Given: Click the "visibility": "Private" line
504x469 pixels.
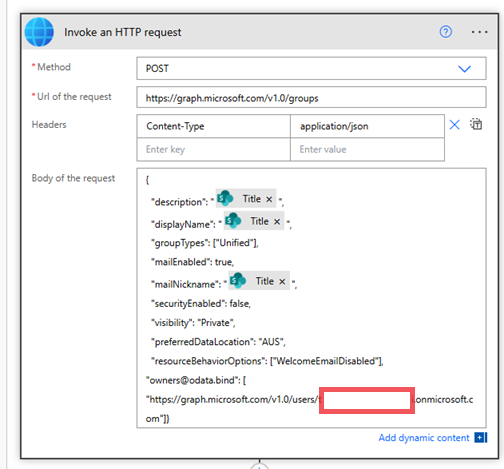Looking at the screenshot, I should 193,323.
